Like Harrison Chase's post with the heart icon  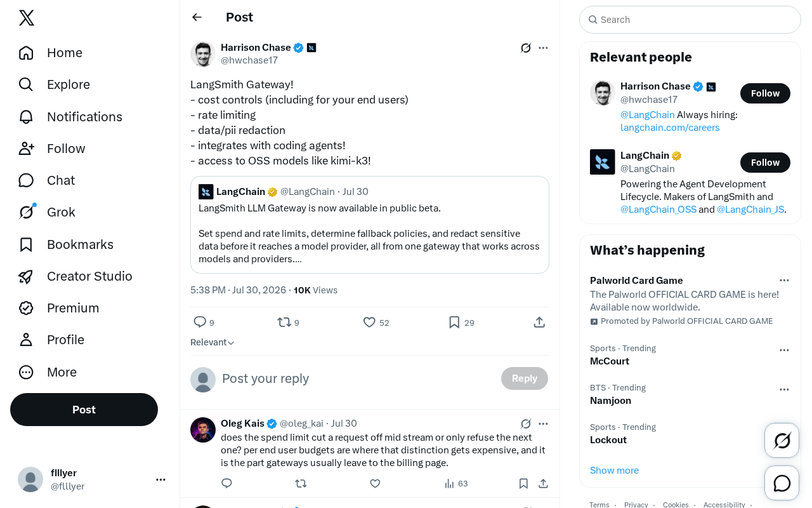pos(369,323)
